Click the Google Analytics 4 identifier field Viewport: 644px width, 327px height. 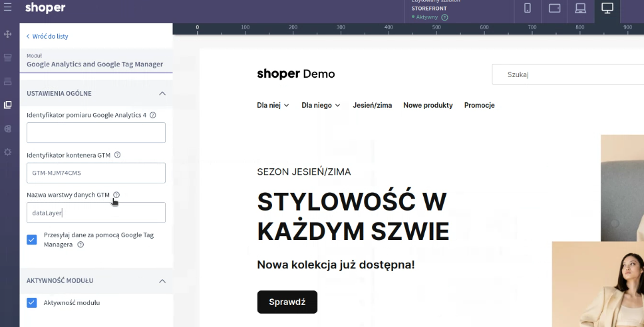96,132
